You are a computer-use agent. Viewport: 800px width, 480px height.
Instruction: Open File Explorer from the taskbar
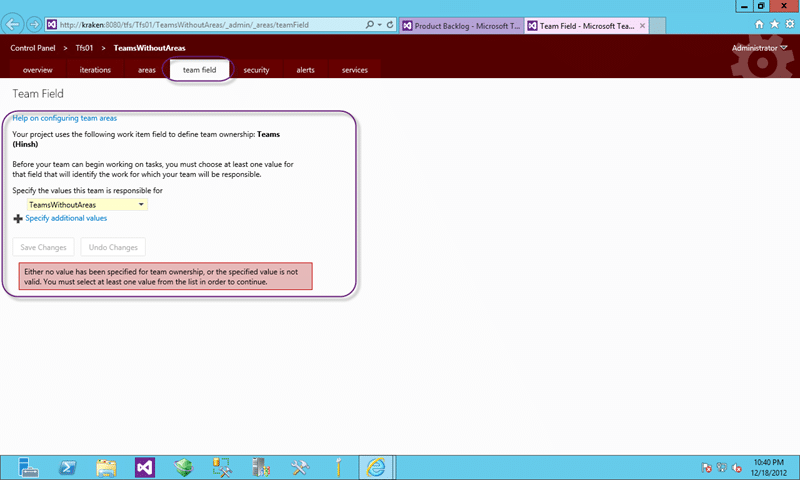pos(106,468)
